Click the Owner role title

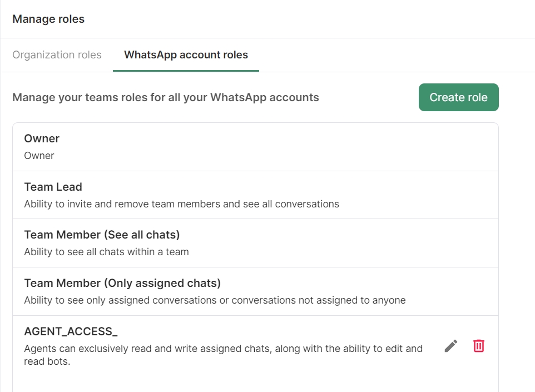[x=42, y=138]
